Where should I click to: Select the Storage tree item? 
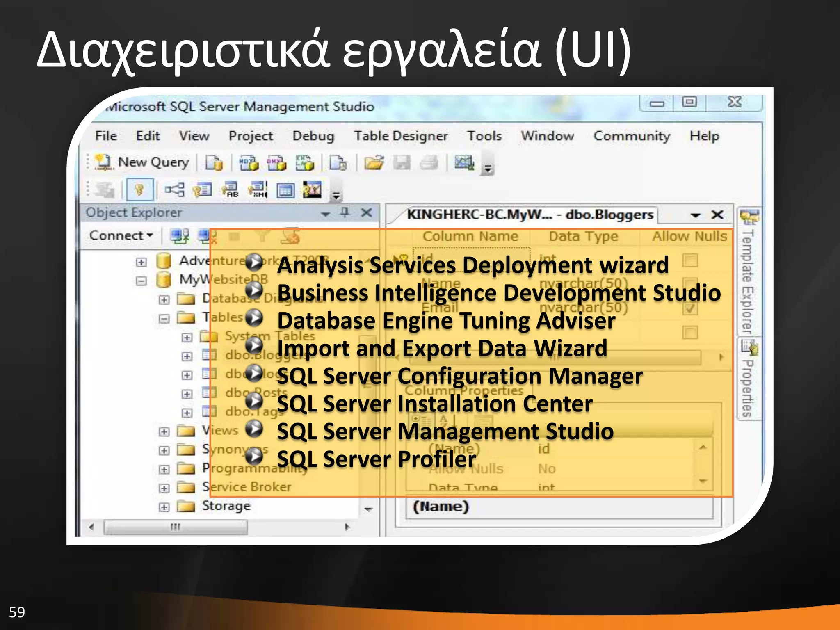226,506
